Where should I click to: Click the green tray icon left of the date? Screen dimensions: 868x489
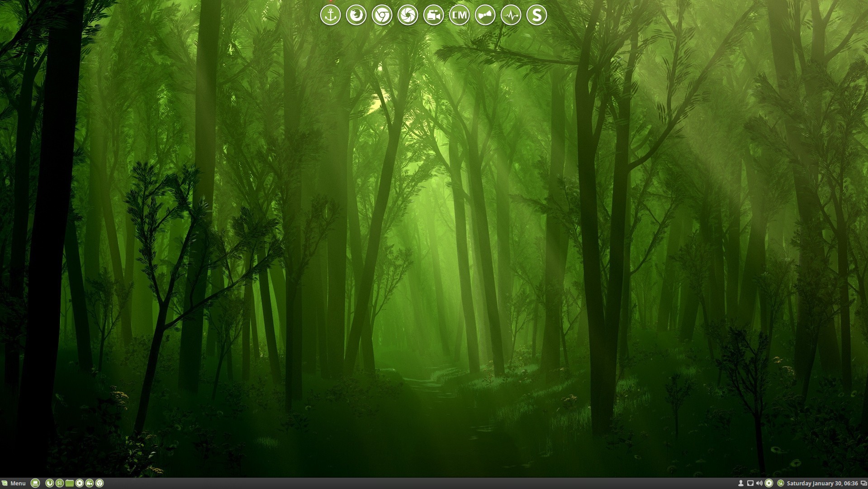pyautogui.click(x=780, y=483)
